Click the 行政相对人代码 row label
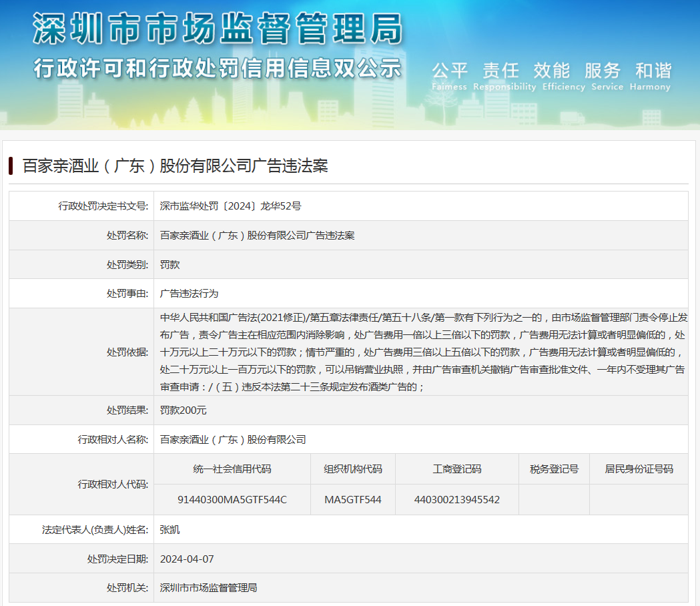This screenshot has height=606, width=700. coord(113,484)
